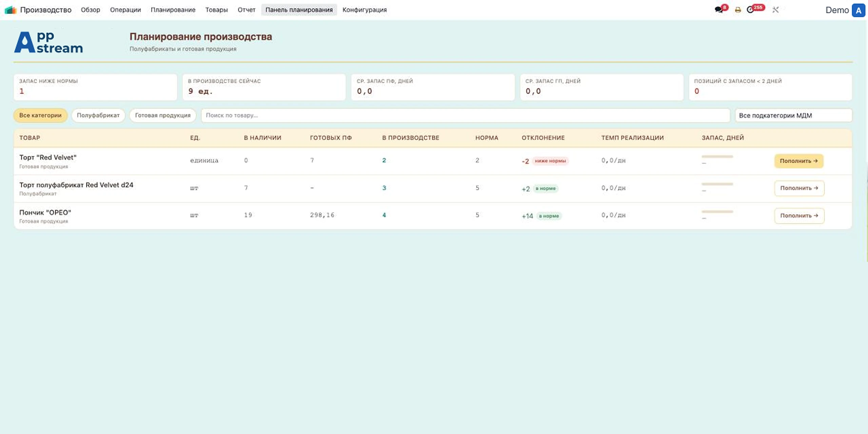Open the Отчет menu
Image resolution: width=868 pixels, height=434 pixels.
point(246,10)
